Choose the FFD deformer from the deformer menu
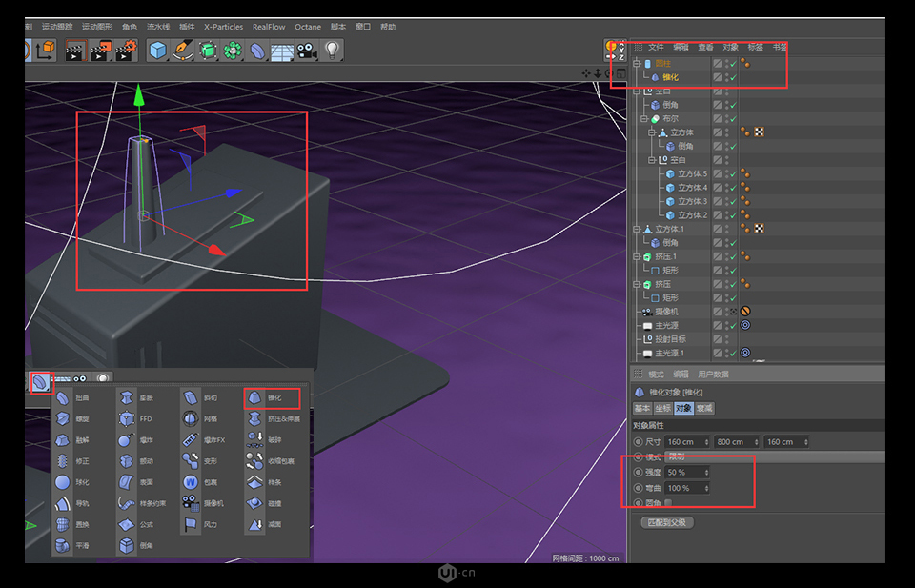 (x=126, y=419)
